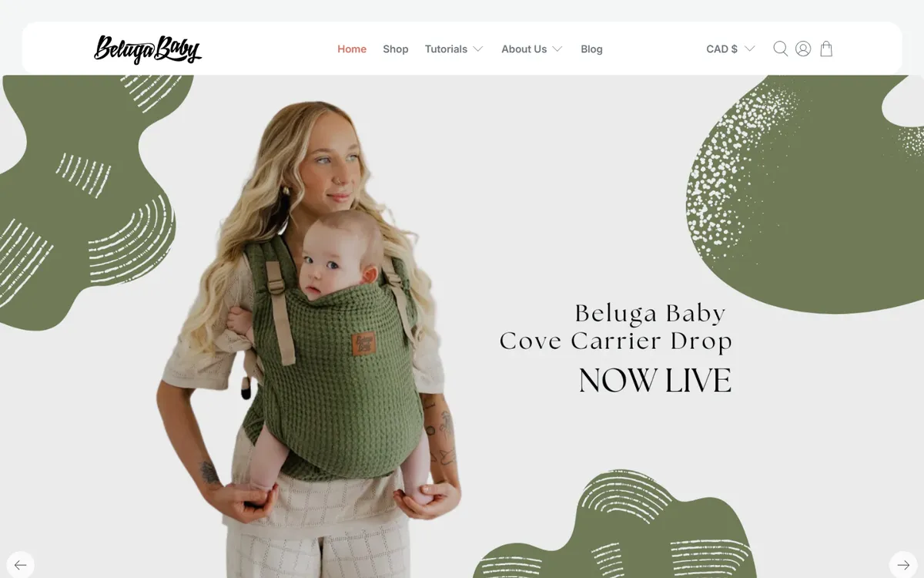Click the NOW LIVE banner text

(654, 381)
